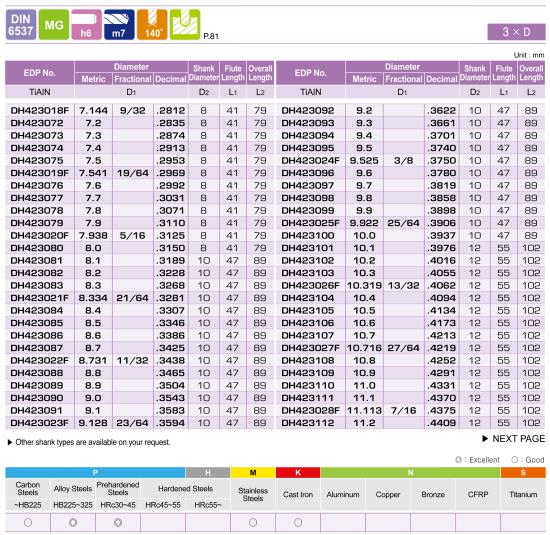Image resolution: width=550 pixels, height=535 pixels.
Task: Click the blue m7 drill tolerance icon
Action: click(x=119, y=25)
